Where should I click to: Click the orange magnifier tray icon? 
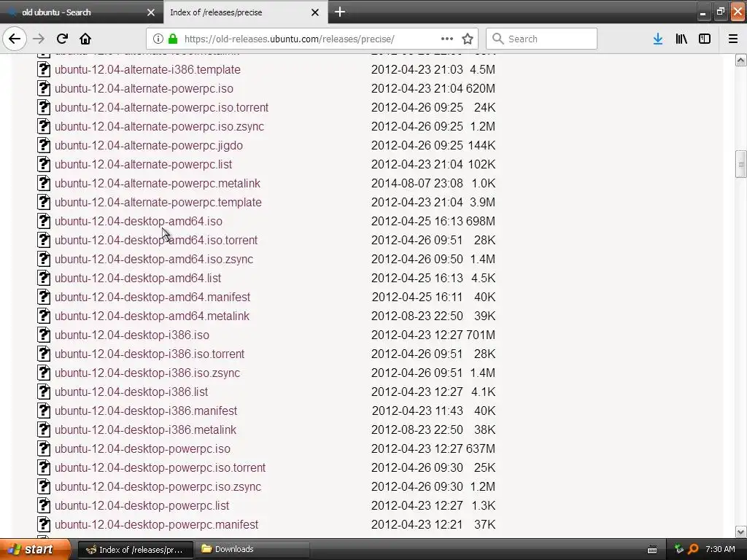click(x=693, y=550)
